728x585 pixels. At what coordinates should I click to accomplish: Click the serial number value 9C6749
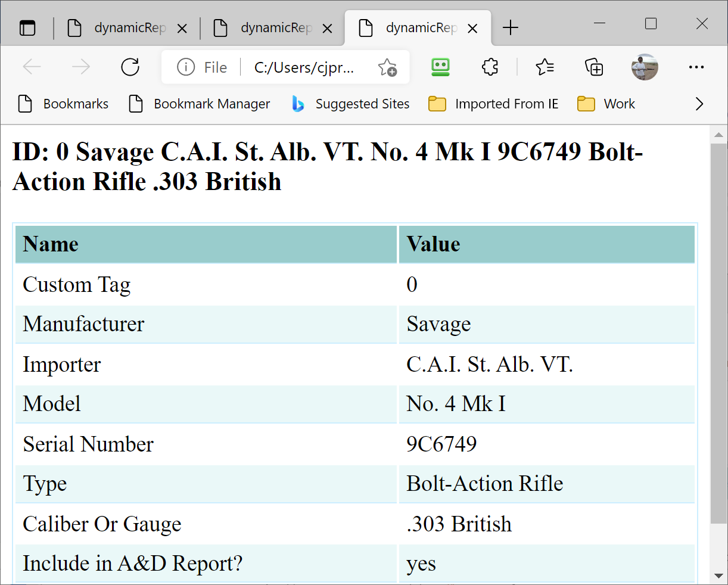(x=441, y=444)
